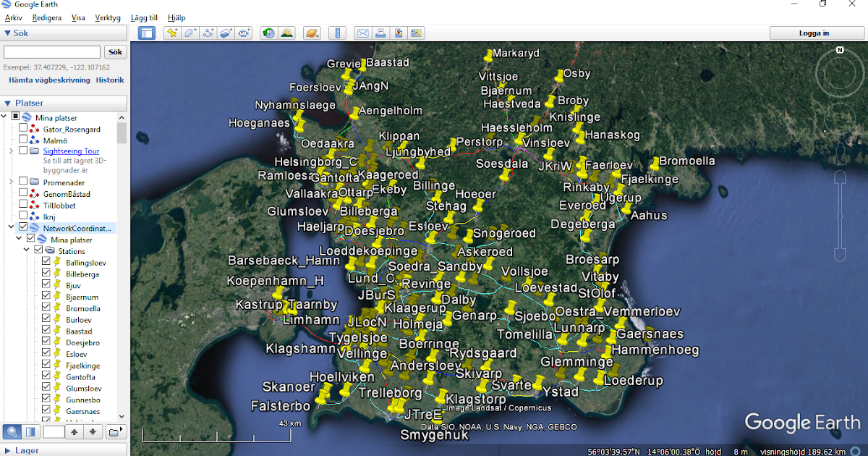
Task: Open the planets selector dropdown
Action: click(312, 33)
